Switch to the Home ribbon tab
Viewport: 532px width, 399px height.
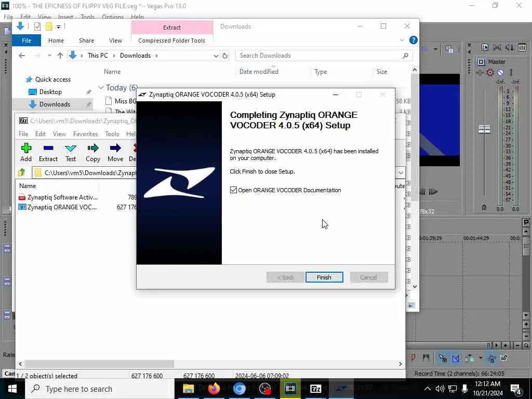[56, 41]
